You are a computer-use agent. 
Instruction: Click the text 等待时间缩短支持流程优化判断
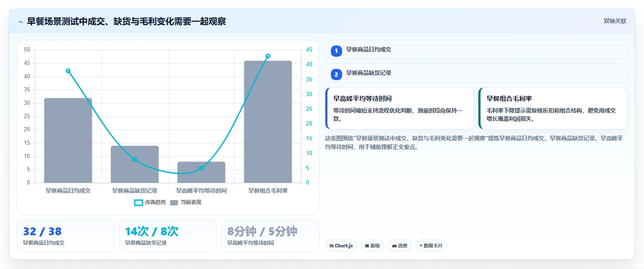372,110
